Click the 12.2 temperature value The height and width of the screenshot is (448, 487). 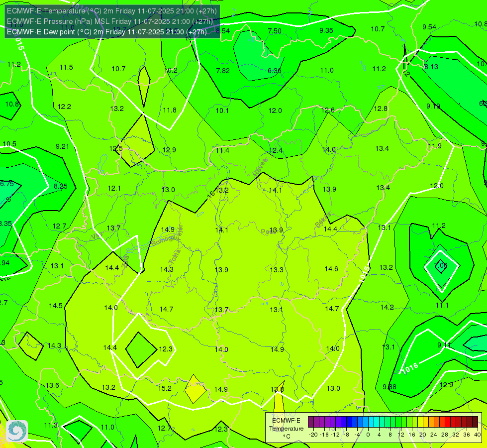point(64,107)
